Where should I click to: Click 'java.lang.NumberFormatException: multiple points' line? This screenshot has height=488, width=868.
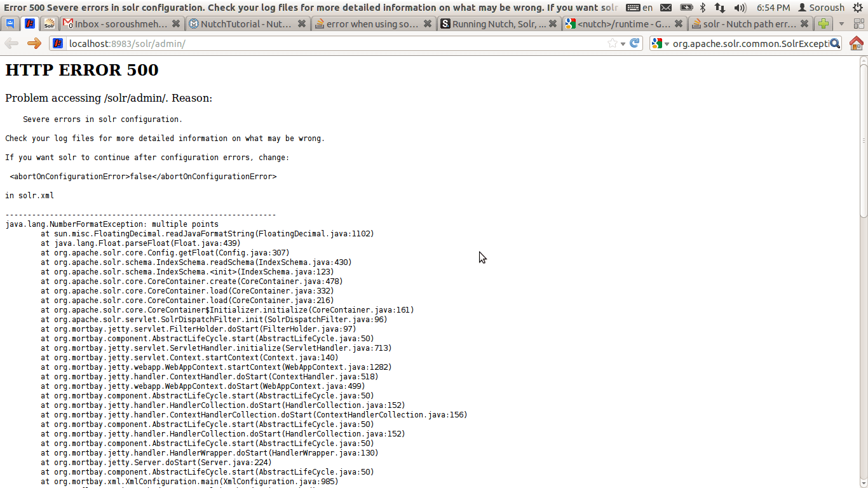[x=112, y=224]
